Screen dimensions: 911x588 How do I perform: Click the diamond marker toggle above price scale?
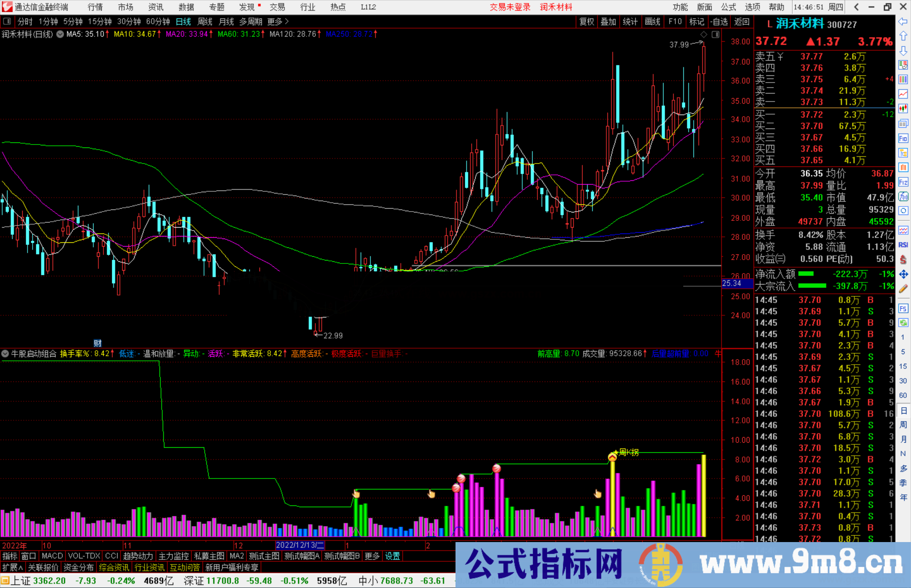(703, 35)
